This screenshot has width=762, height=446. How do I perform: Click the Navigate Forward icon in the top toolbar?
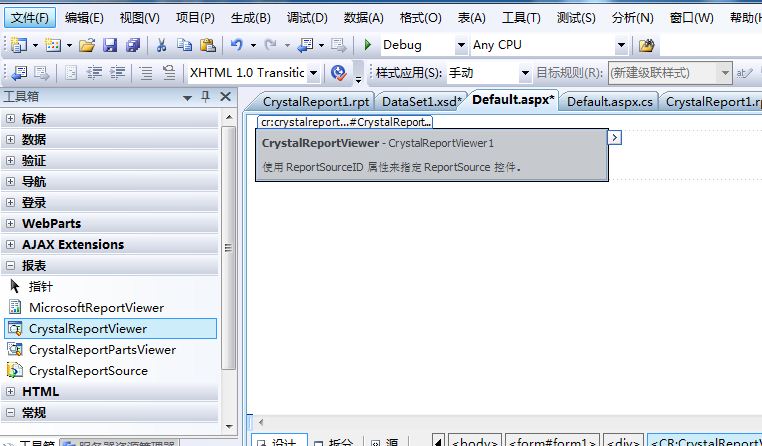339,45
